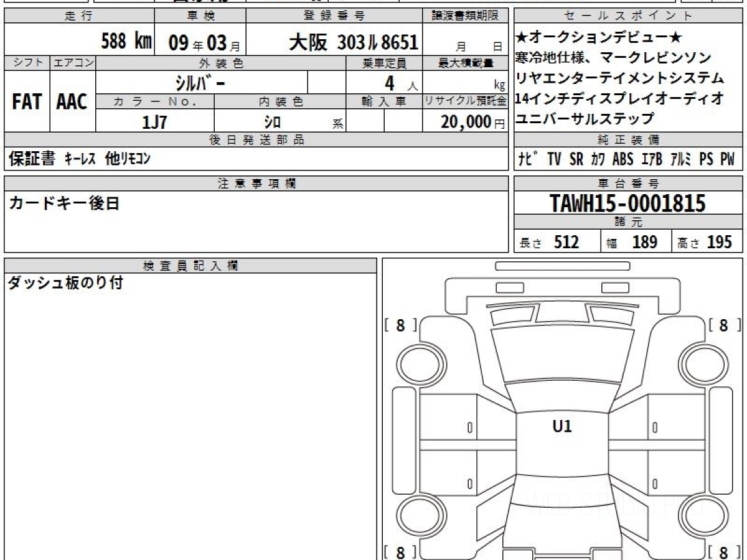Select the inspection date 09年03月
Viewport: 747px width, 560px height.
pyautogui.click(x=204, y=43)
